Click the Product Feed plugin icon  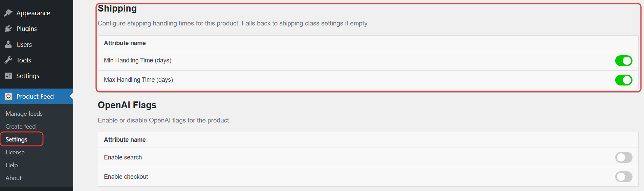point(8,97)
